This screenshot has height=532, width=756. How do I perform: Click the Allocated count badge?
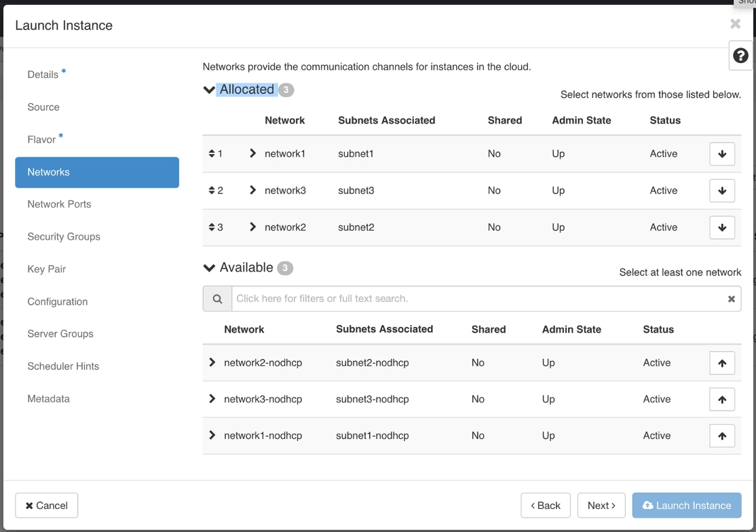tap(286, 90)
